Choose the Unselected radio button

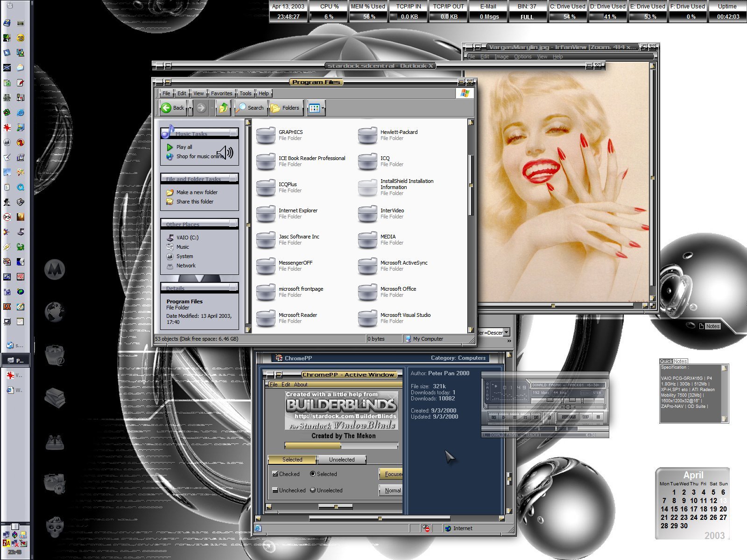(x=313, y=490)
